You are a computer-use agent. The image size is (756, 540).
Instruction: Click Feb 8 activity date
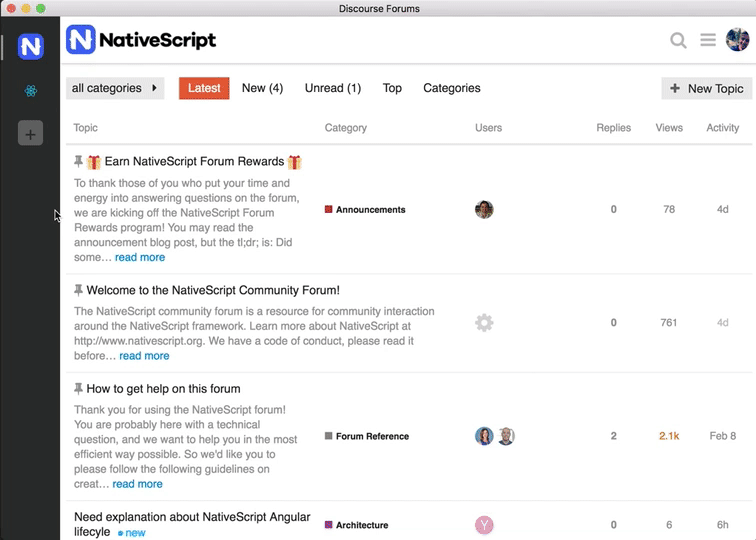pos(722,436)
